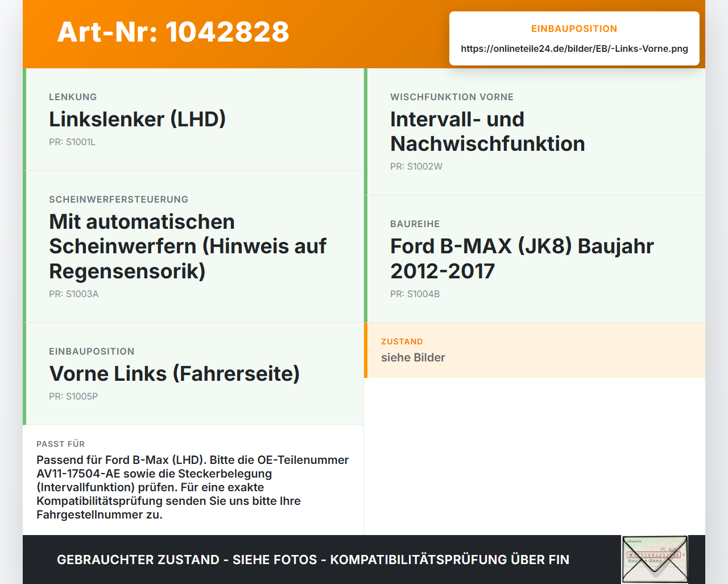Viewport: 728px width, 584px height.
Task: Click the BAUREIHE label
Action: 415,224
